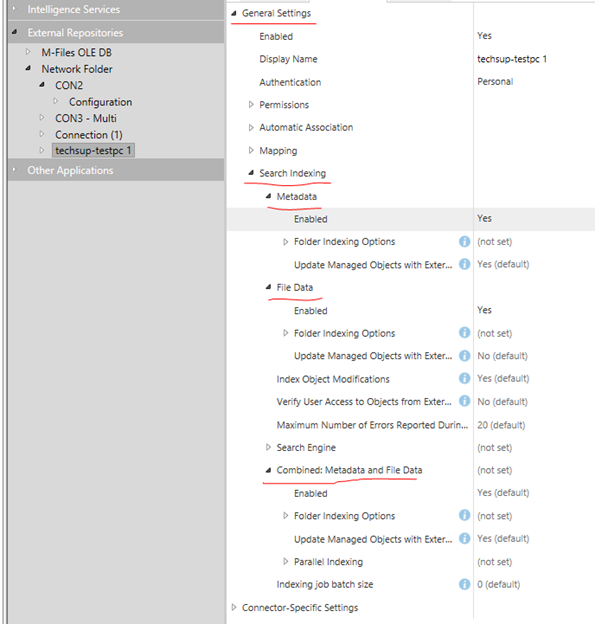Select the CON3 - Multi connection
The width and height of the screenshot is (595, 624).
pyautogui.click(x=86, y=118)
